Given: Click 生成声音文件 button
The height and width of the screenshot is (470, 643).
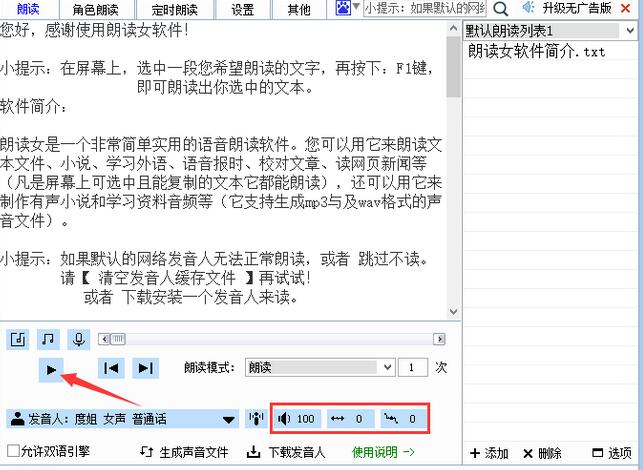Looking at the screenshot, I should click(184, 452).
